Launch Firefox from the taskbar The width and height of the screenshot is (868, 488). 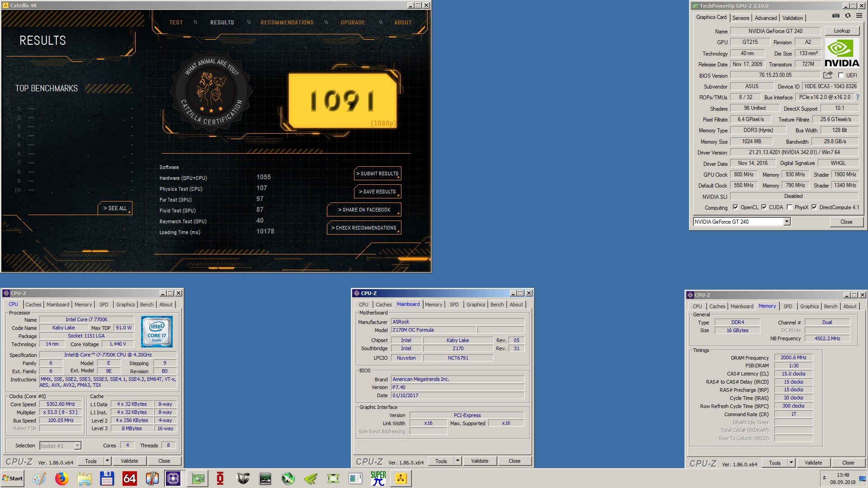click(x=61, y=479)
